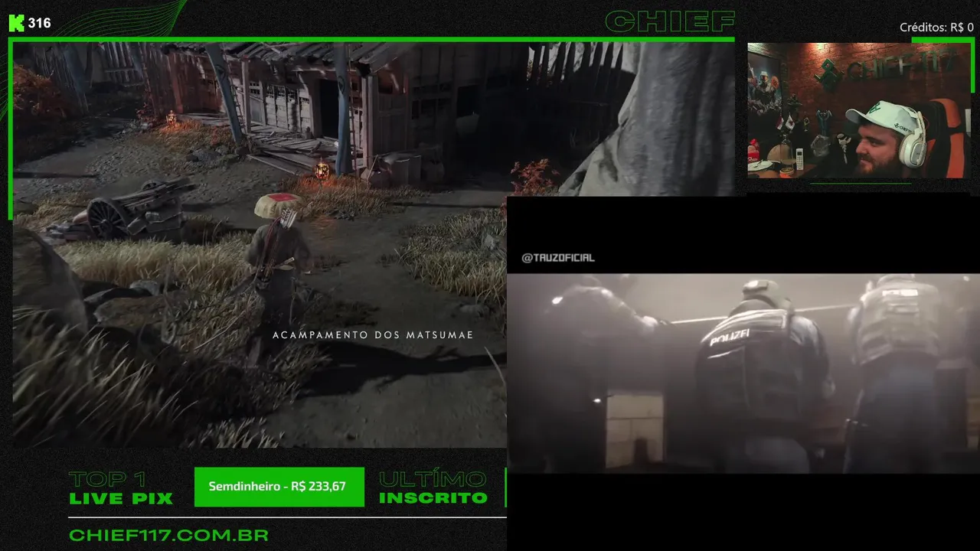Open the CHIEF117.COM.BR link

(168, 535)
